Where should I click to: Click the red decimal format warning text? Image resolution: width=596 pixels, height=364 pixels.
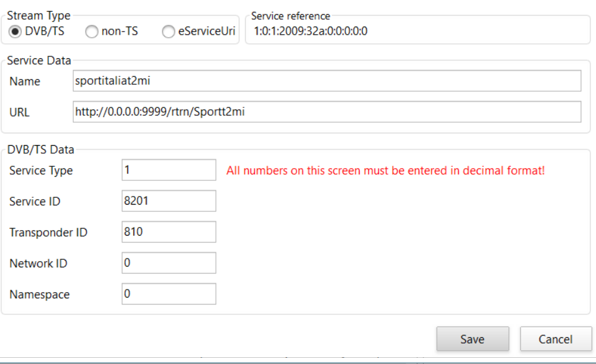click(x=385, y=171)
